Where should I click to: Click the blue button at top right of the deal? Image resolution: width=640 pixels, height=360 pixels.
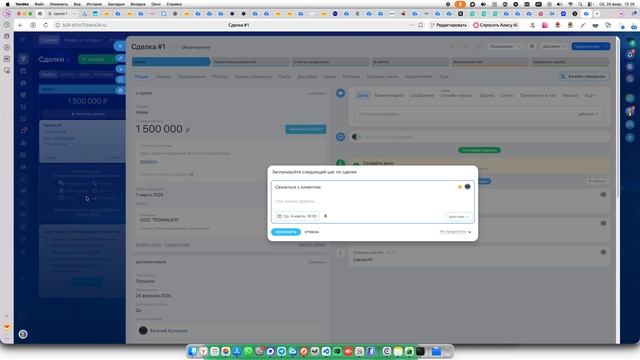pos(591,46)
